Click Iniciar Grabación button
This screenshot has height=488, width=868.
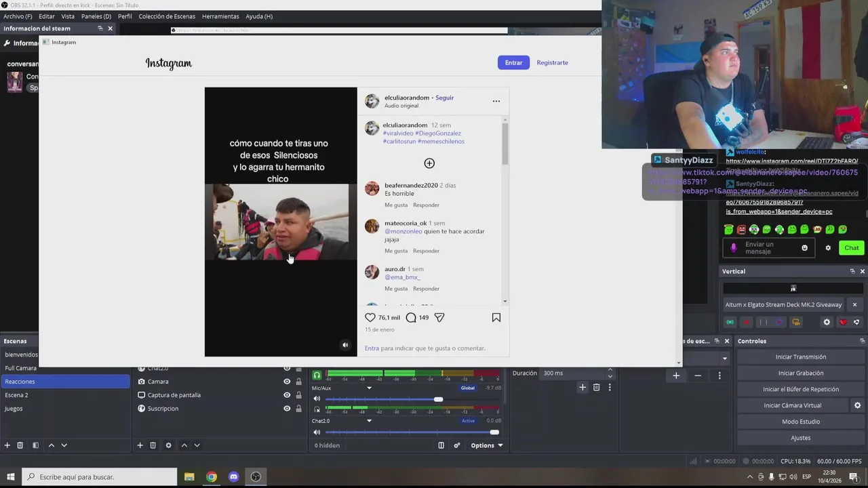tap(801, 373)
